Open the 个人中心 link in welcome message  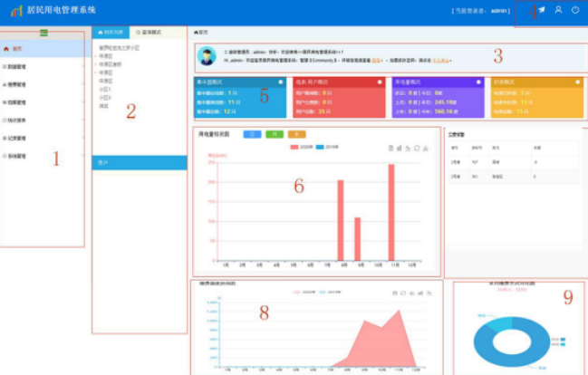click(x=440, y=61)
